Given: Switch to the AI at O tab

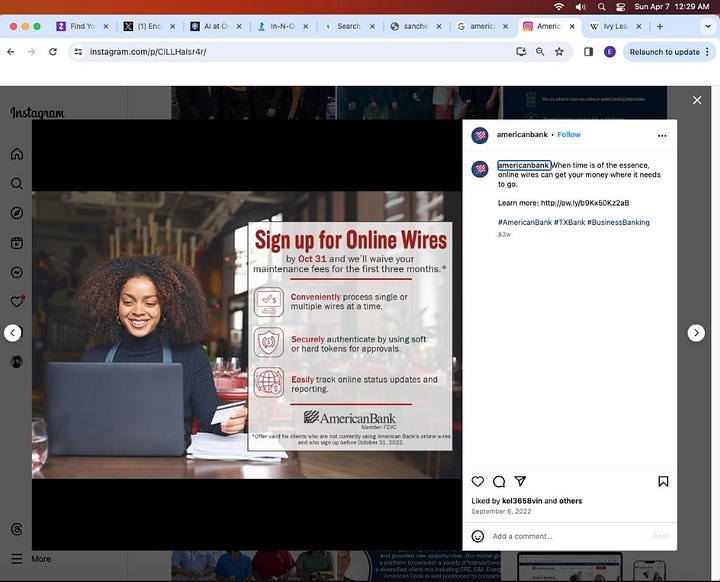Looking at the screenshot, I should pyautogui.click(x=216, y=26).
